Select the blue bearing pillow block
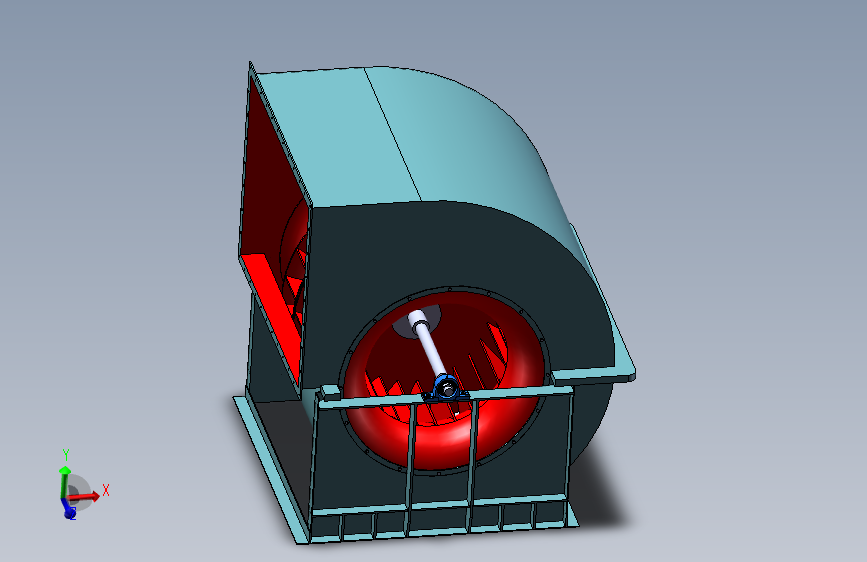This screenshot has height=562, width=867. click(446, 387)
